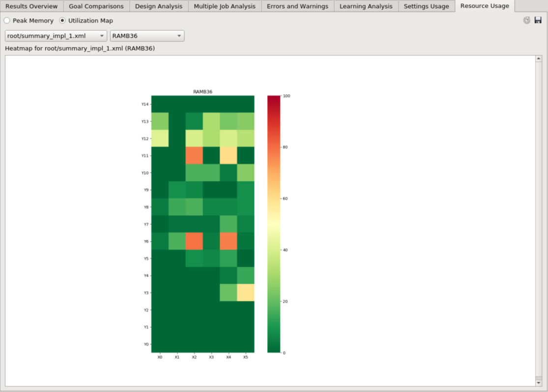
Task: Save the heatmap with floppy disk icon
Action: point(538,20)
